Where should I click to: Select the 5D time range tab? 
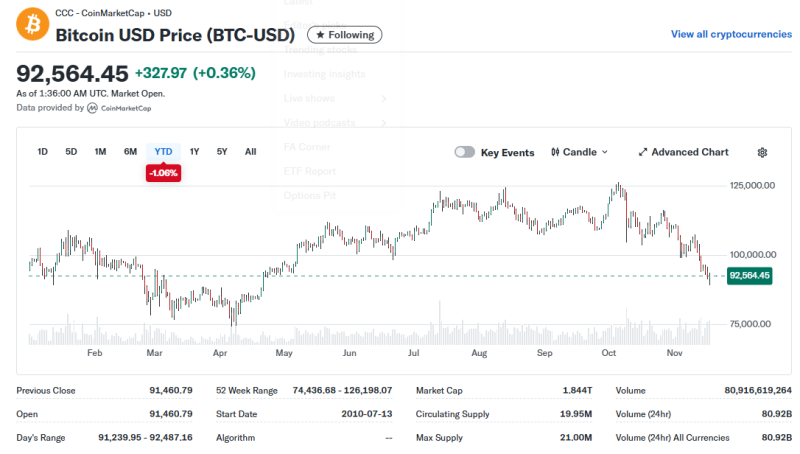71,152
